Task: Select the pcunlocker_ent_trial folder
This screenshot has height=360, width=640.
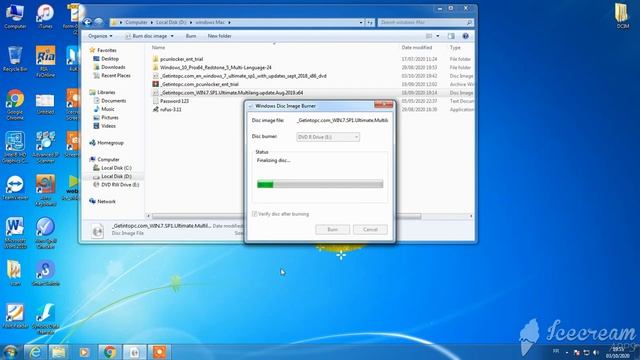Action: [x=181, y=59]
